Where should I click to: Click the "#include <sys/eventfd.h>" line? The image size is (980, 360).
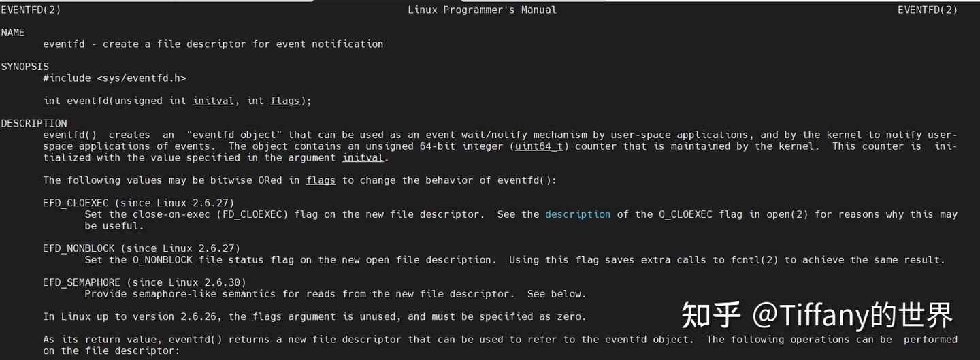point(114,78)
